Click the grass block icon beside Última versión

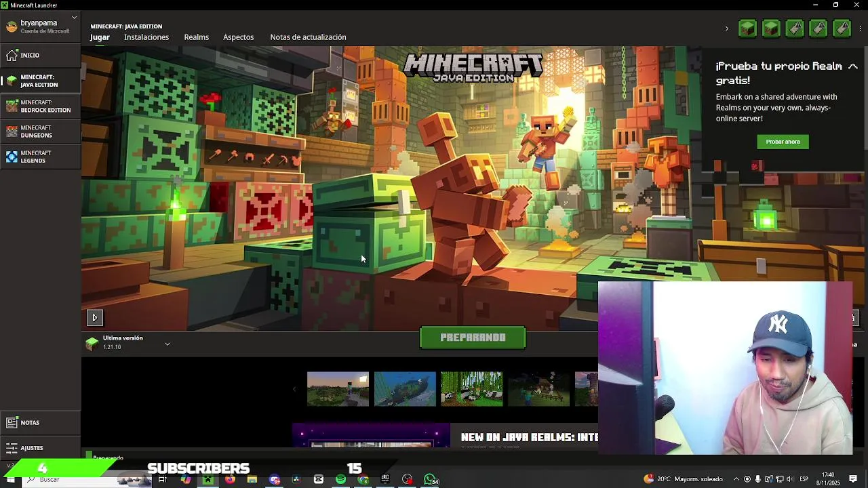pyautogui.click(x=92, y=343)
